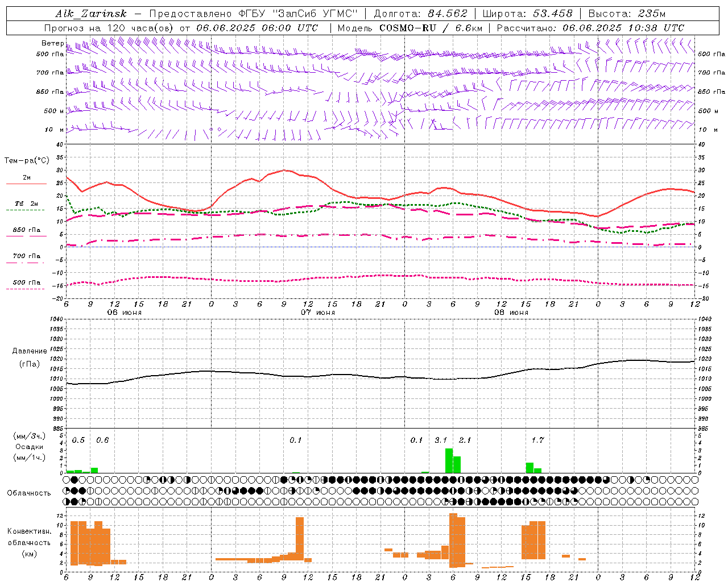
Task: Click the 3.1 precipitation amount value
Action: 441,440
